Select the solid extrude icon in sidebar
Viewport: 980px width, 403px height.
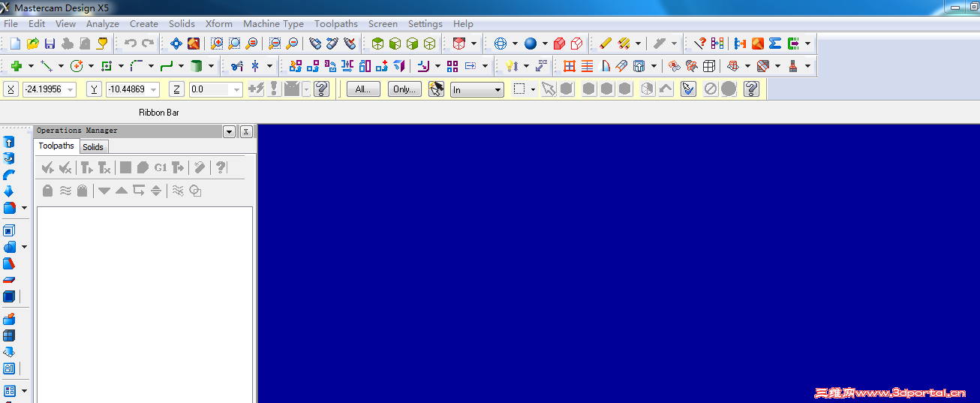point(9,142)
